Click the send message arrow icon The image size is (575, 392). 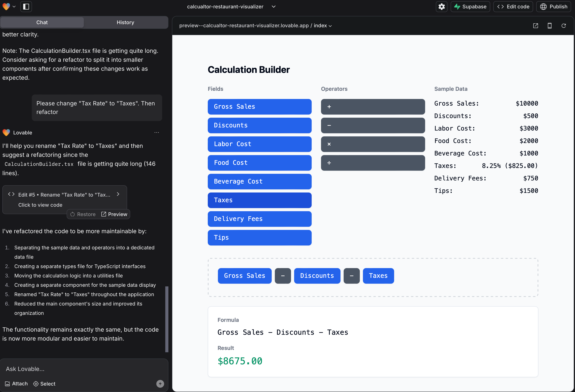click(x=160, y=384)
